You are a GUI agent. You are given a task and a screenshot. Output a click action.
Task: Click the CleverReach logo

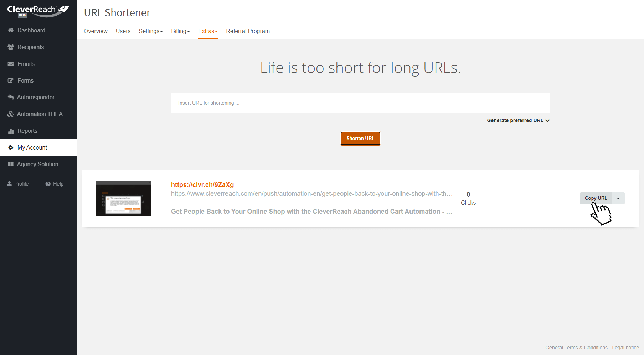pos(38,11)
